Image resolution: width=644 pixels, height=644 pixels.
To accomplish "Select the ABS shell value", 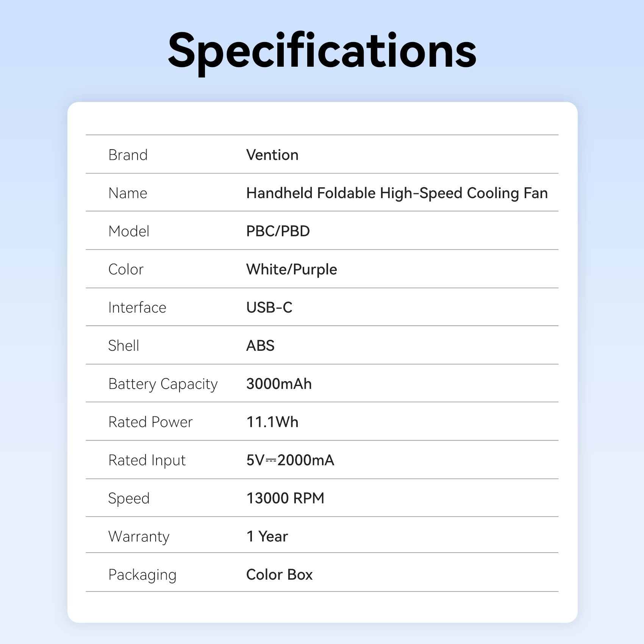I will 260,345.
